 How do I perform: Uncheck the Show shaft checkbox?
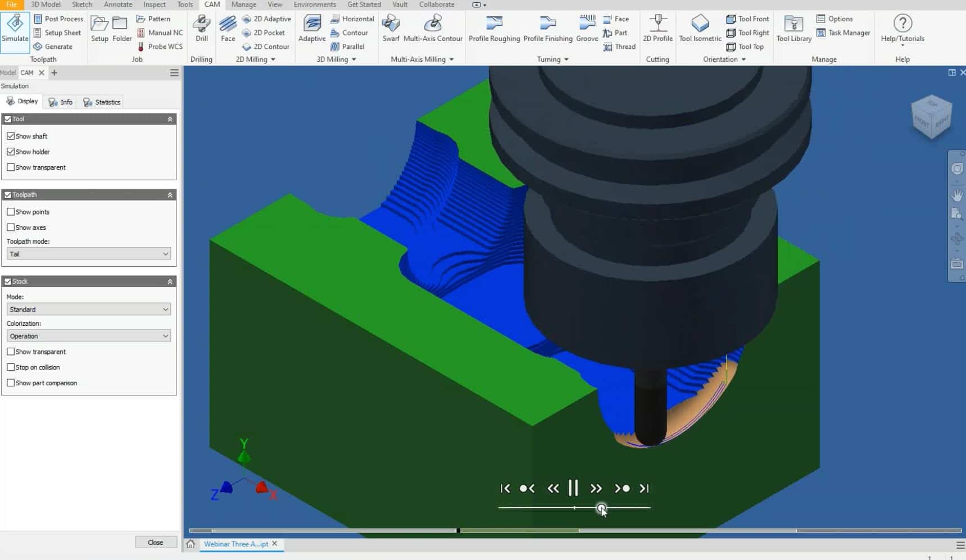tap(11, 136)
